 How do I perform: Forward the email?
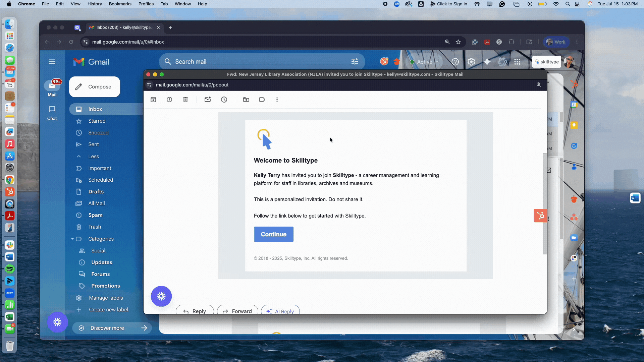(x=237, y=310)
